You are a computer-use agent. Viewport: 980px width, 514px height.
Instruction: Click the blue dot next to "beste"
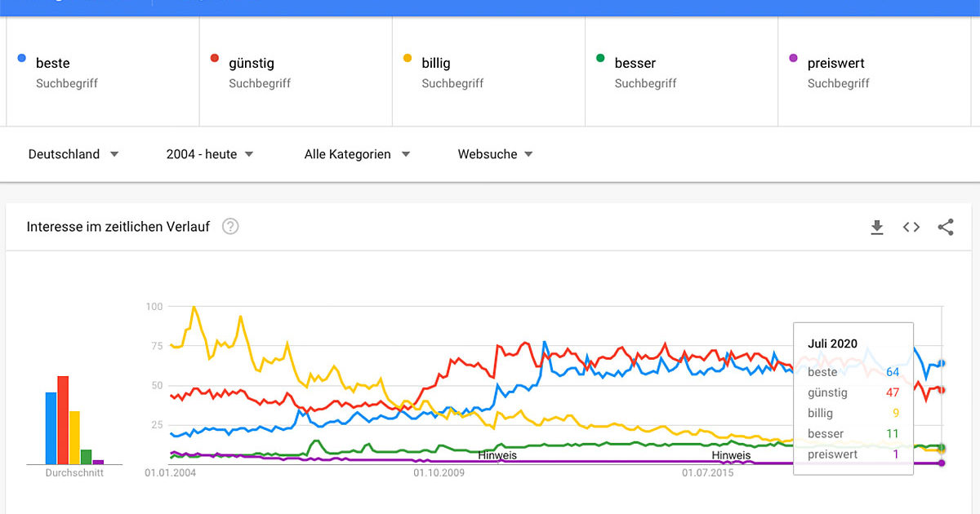21,56
